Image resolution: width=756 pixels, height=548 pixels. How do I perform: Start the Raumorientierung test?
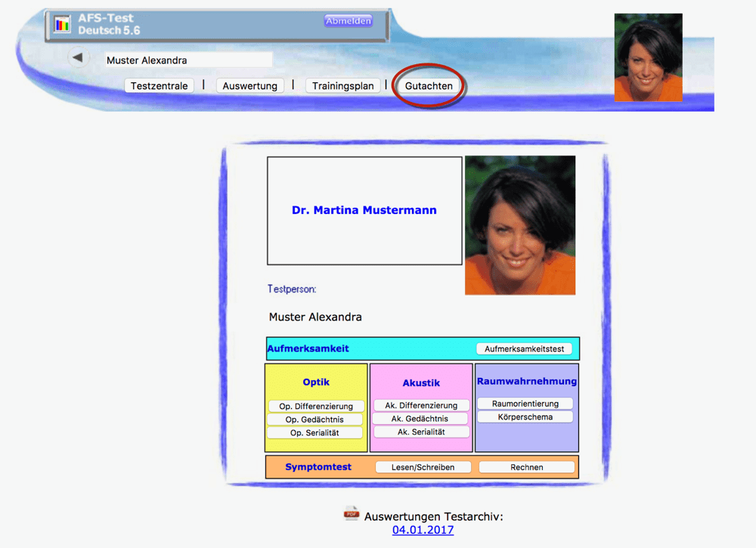(525, 404)
